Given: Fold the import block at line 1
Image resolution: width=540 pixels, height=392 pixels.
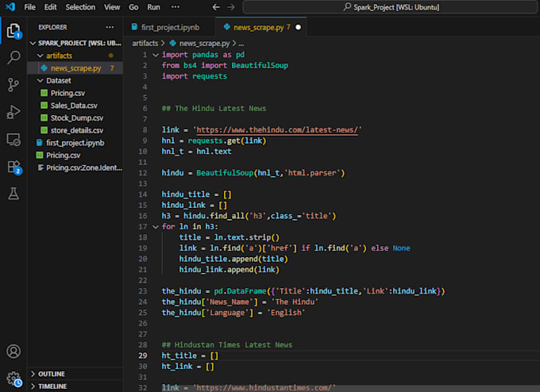Looking at the screenshot, I should (155, 56).
